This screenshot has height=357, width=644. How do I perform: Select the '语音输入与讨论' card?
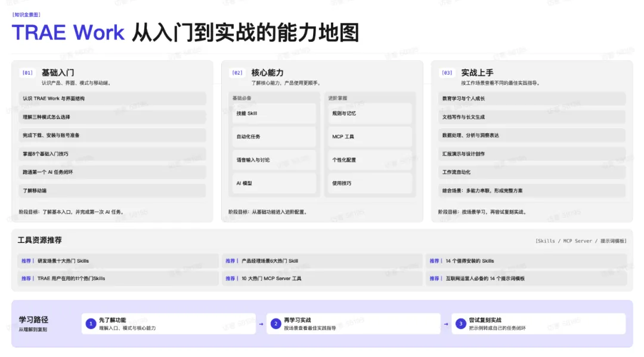point(274,160)
